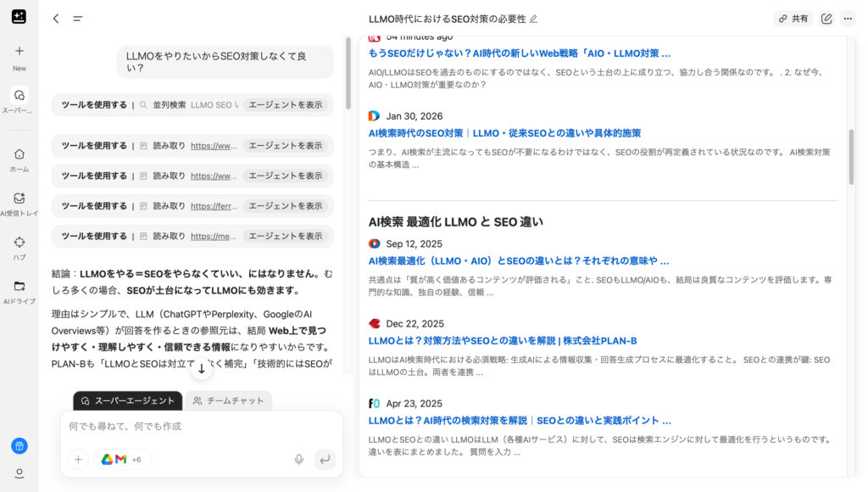Click the back chevron arrow
The width and height of the screenshot is (868, 492).
pyautogui.click(x=56, y=19)
